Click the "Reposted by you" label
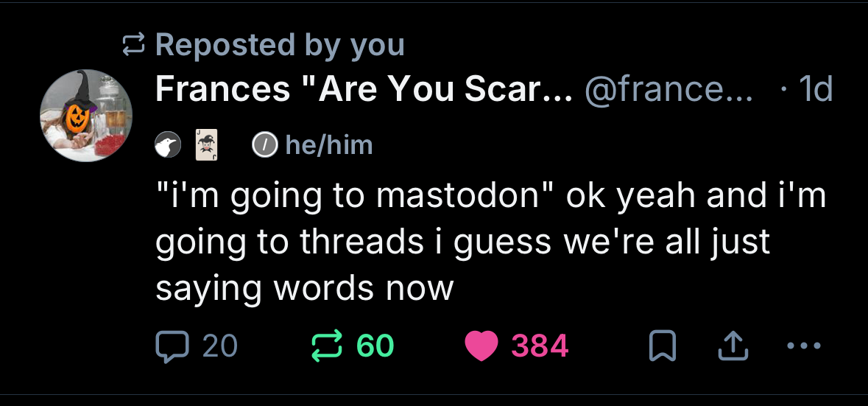This screenshot has width=868, height=406. pyautogui.click(x=280, y=45)
